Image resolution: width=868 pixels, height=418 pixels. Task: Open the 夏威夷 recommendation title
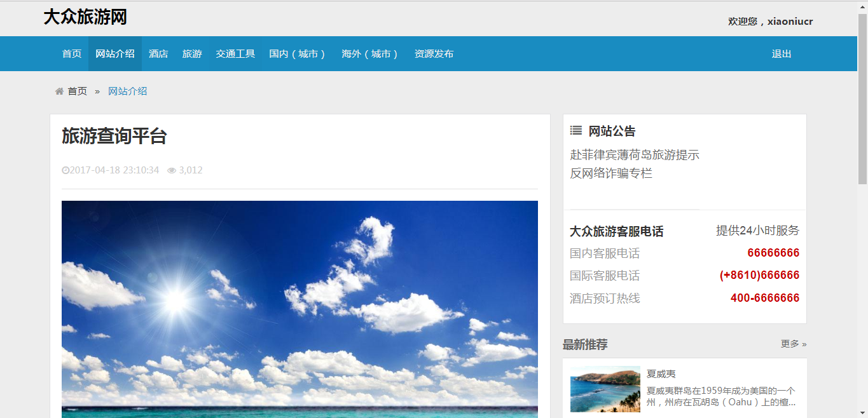(x=661, y=374)
